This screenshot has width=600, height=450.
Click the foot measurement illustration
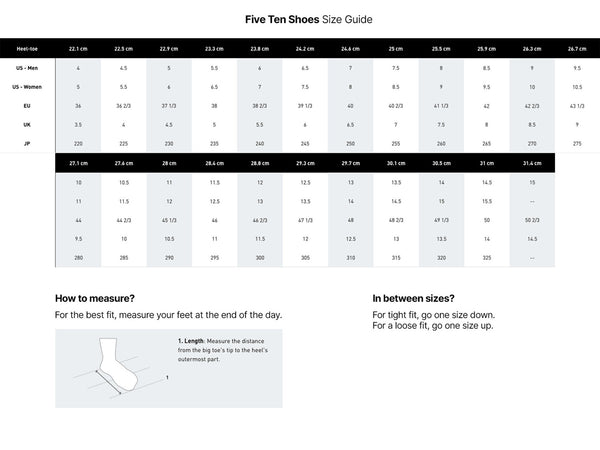pos(112,372)
